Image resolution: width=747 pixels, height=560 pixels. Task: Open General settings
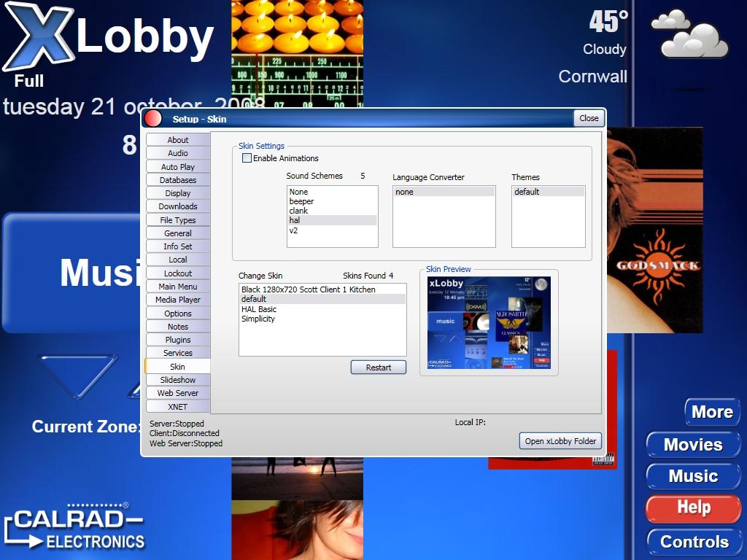point(178,233)
